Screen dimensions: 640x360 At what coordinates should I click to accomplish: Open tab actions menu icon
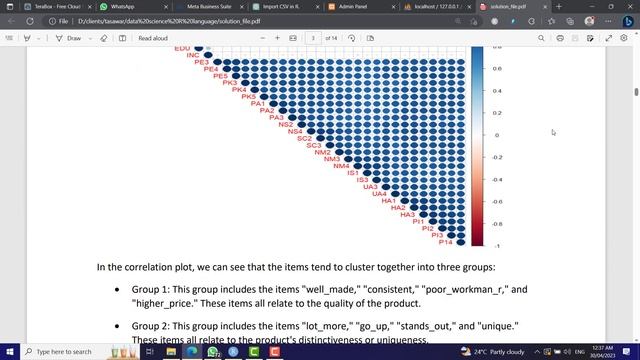10,7
